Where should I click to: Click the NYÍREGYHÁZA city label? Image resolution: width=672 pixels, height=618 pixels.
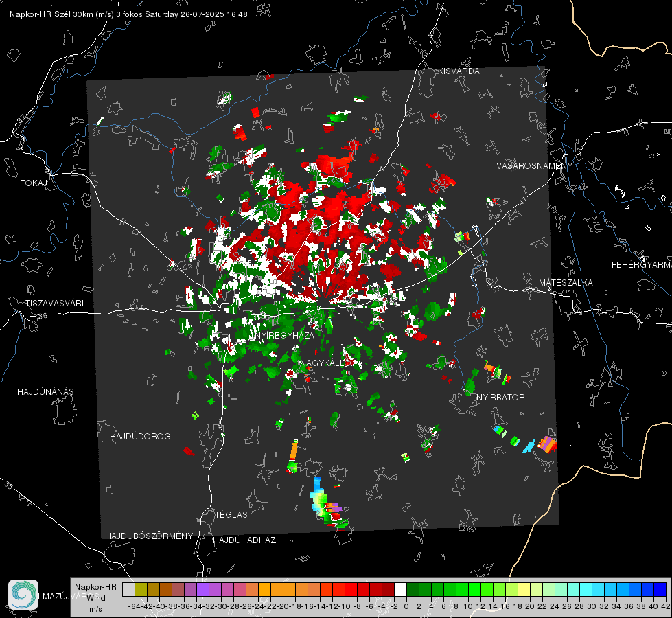tap(284, 335)
